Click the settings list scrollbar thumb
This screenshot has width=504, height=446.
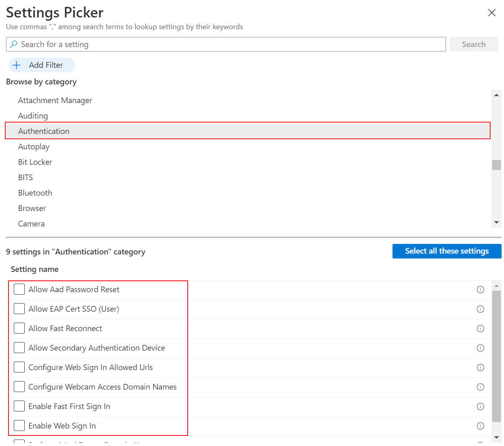[496, 356]
